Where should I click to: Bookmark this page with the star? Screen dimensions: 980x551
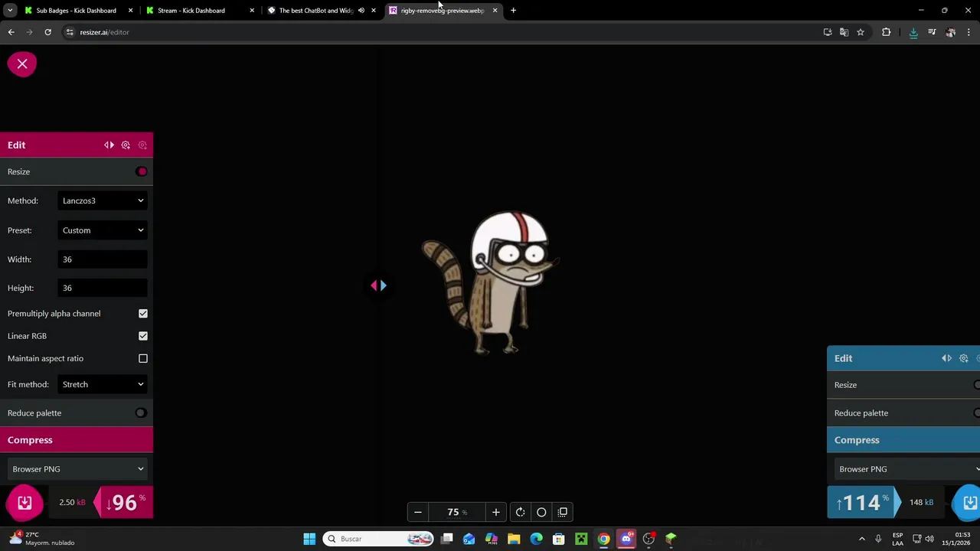[861, 32]
